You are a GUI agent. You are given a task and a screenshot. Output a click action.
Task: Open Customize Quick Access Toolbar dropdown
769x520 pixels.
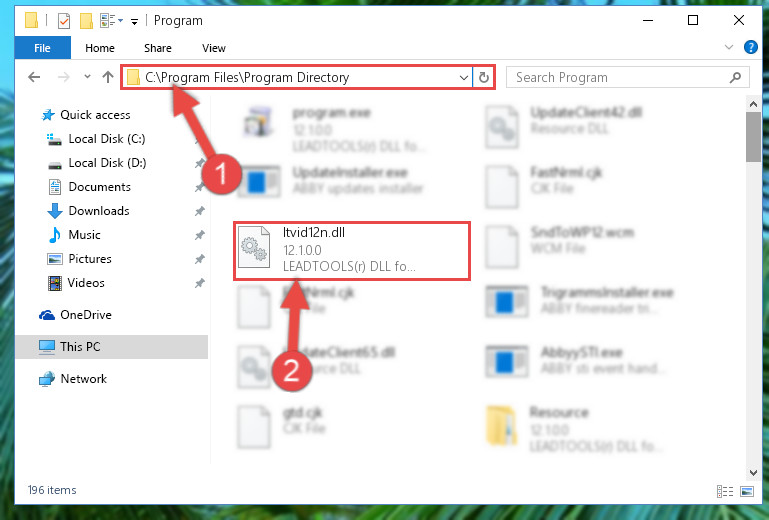[134, 22]
